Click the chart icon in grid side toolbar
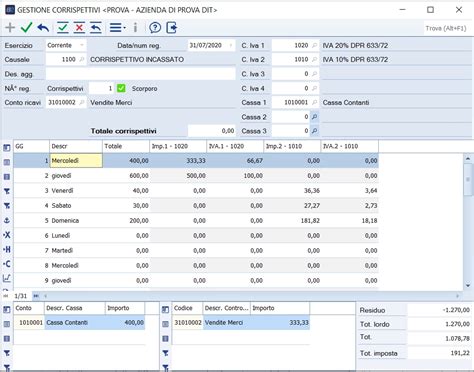The width and height of the screenshot is (474, 372). (x=7, y=278)
